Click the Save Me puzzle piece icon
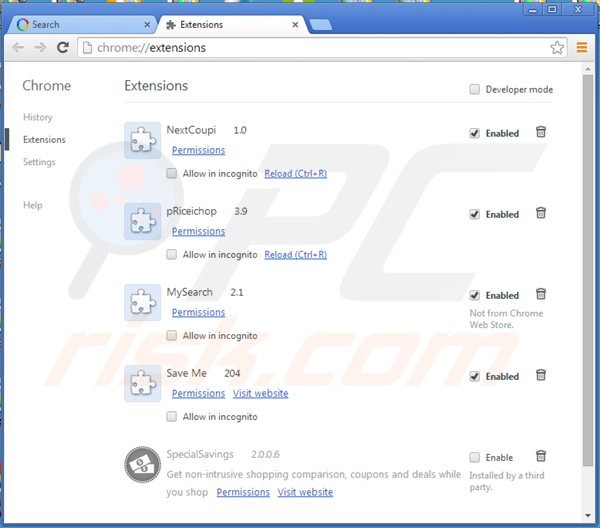This screenshot has height=528, width=600. [x=142, y=384]
